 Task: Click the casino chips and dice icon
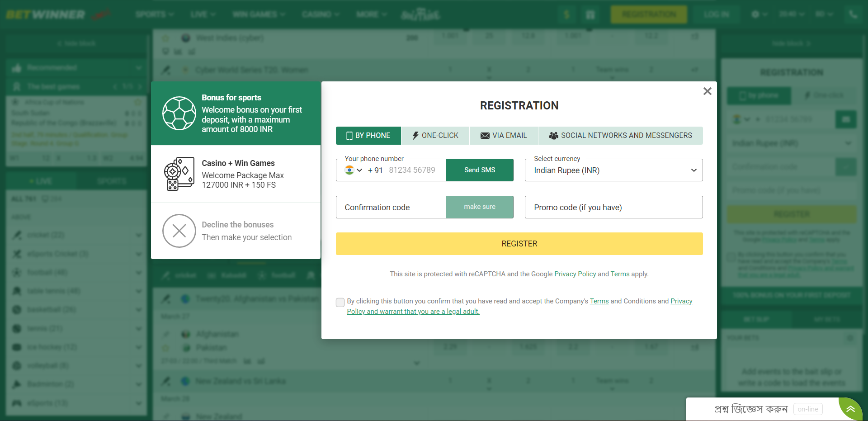179,174
